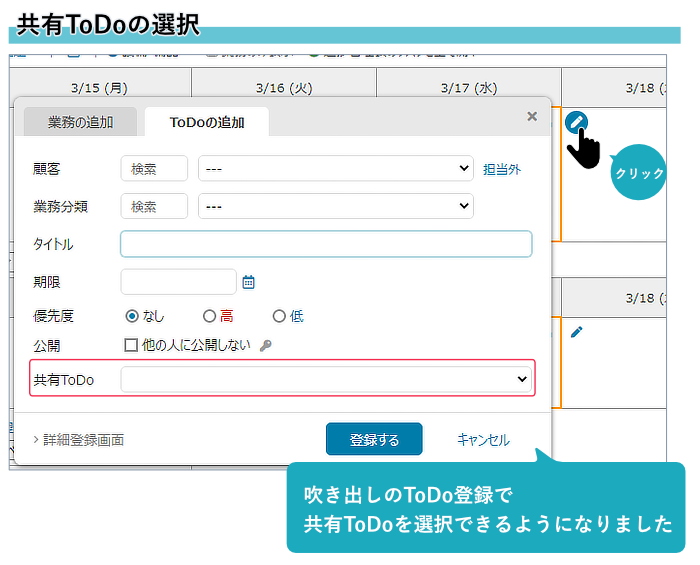Open the calendar date picker icon
This screenshot has width=700, height=565.
point(249,282)
